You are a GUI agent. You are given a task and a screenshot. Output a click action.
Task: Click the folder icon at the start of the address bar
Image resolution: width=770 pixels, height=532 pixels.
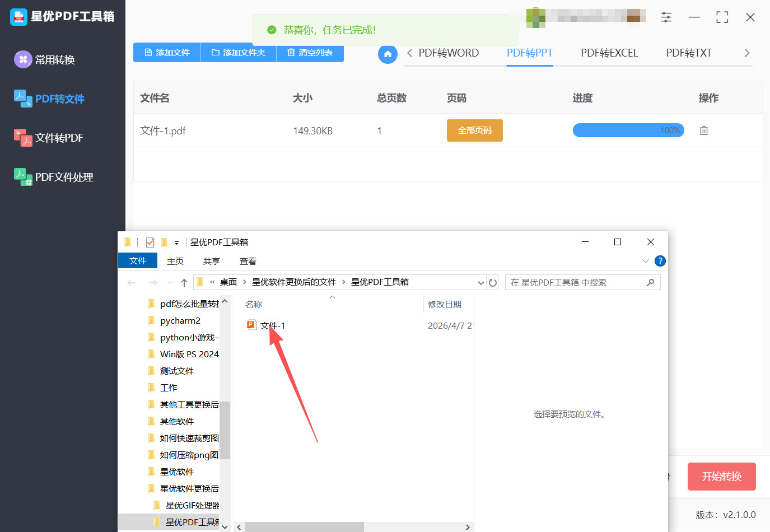(200, 282)
